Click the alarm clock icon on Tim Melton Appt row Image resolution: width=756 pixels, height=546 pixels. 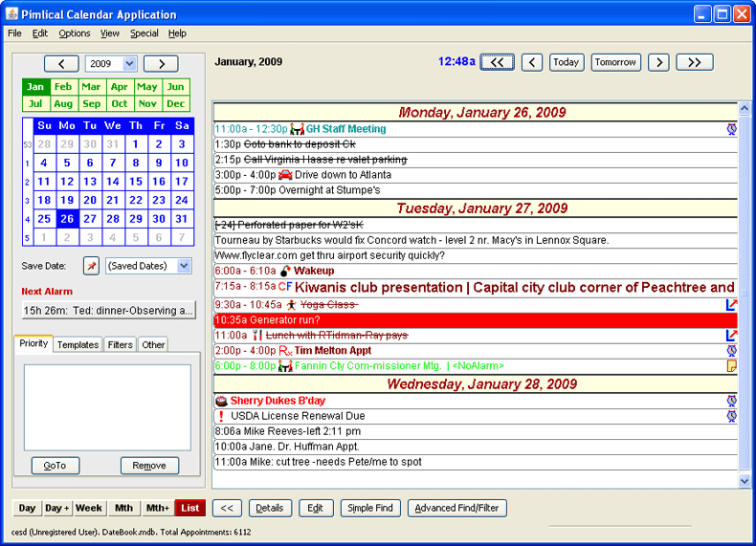point(731,350)
